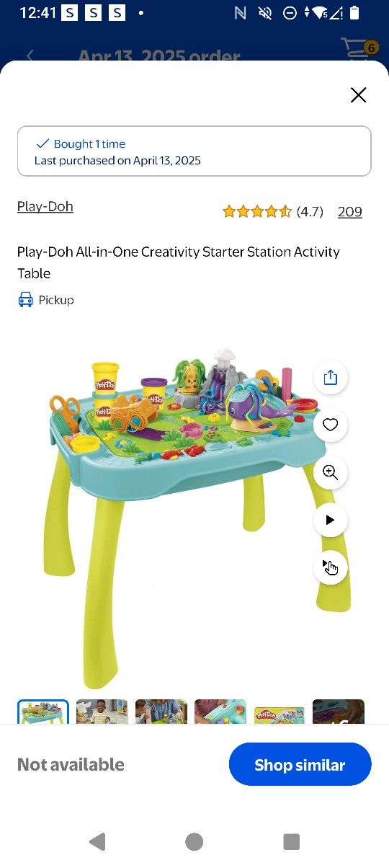View the 209 reviews link
The image size is (389, 868).
[350, 211]
